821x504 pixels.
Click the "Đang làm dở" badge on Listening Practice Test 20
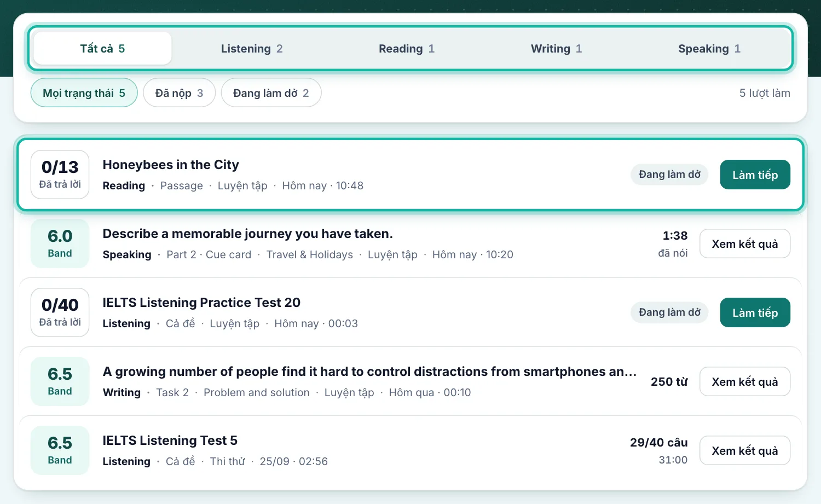pos(669,312)
